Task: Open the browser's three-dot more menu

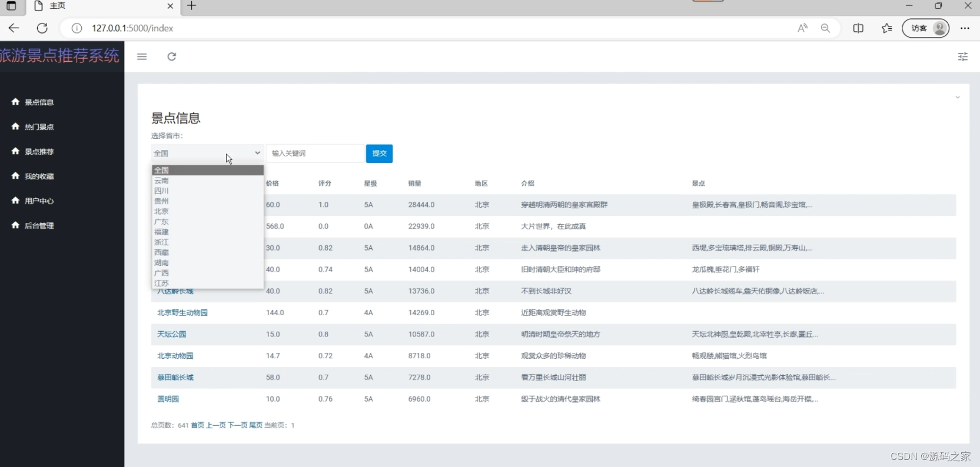Action: click(x=965, y=28)
